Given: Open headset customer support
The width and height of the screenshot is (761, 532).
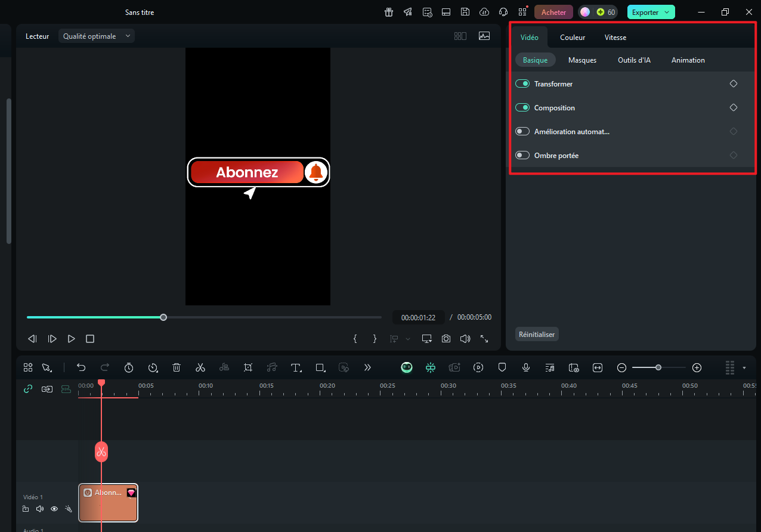Looking at the screenshot, I should 503,12.
